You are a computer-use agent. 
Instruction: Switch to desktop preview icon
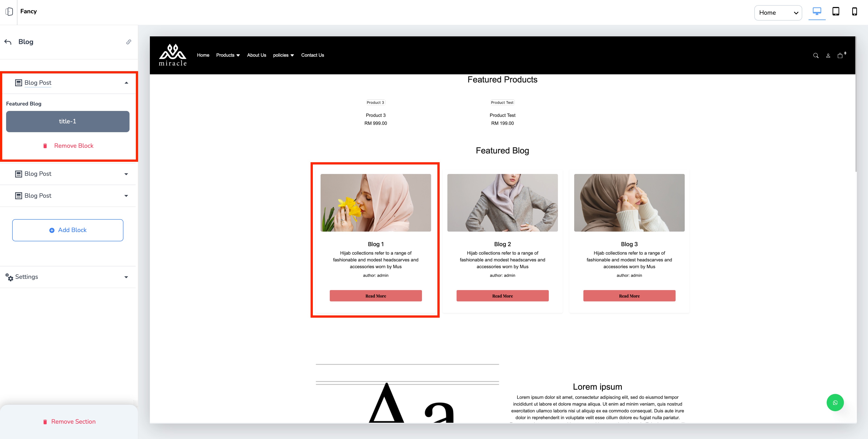tap(817, 12)
